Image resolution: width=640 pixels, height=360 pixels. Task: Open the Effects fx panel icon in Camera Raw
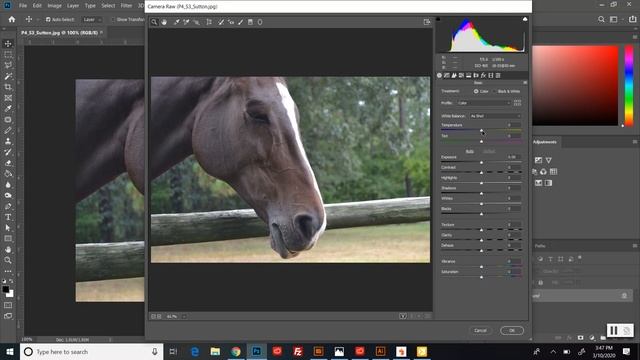point(484,76)
